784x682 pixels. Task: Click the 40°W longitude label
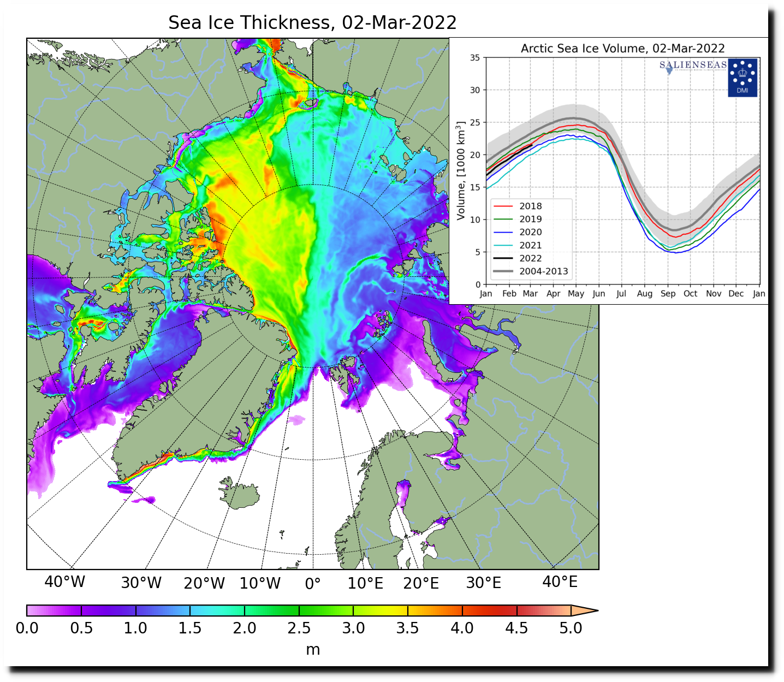coord(64,582)
